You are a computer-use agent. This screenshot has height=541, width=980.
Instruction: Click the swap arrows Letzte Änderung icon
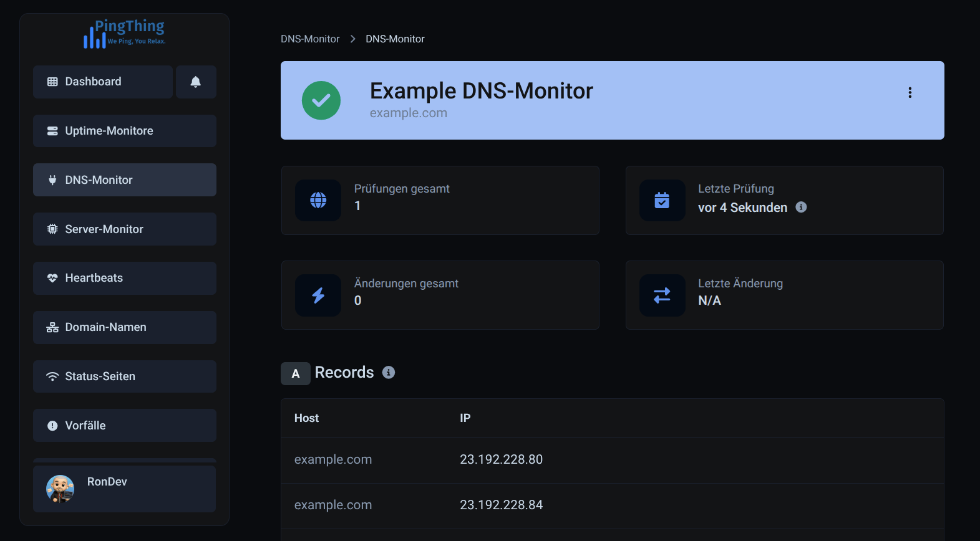[x=662, y=295]
